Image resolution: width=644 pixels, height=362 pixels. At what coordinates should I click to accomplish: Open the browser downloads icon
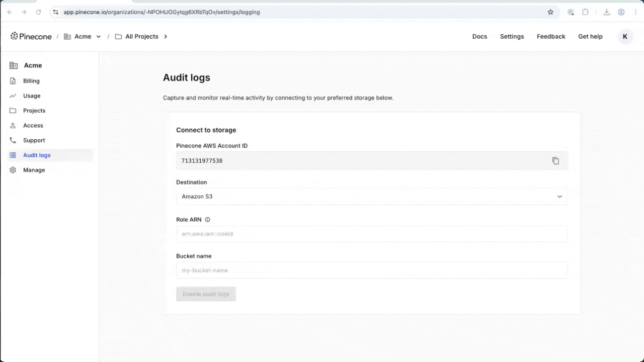[607, 12]
